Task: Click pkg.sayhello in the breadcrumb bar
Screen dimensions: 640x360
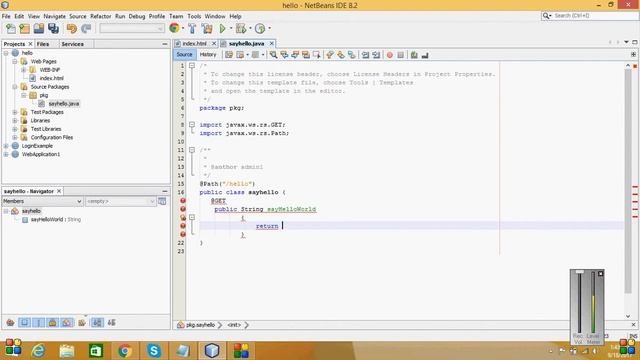Action: 200,325
